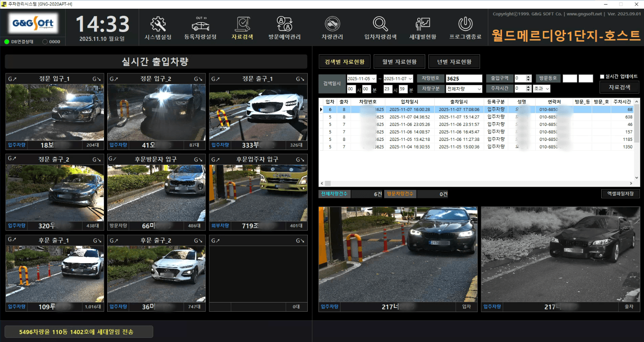Viewport: 644px width, 342px height.
Task: Enable the 실시간 업데이트 checkbox
Action: click(602, 76)
